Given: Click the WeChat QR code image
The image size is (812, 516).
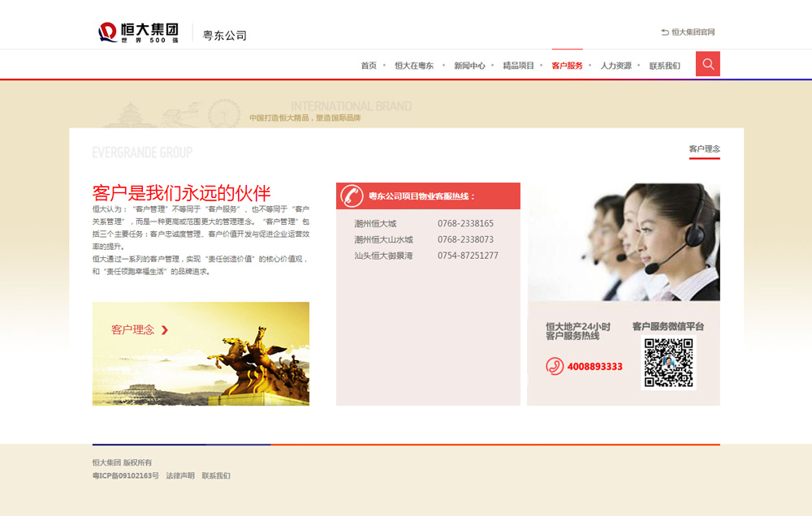Looking at the screenshot, I should (668, 363).
